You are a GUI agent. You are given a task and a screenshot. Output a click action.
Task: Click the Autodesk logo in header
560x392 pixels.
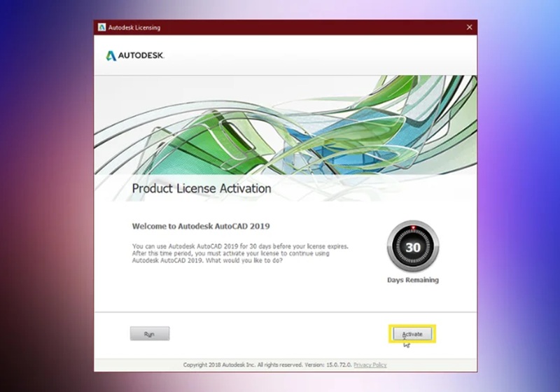[135, 55]
